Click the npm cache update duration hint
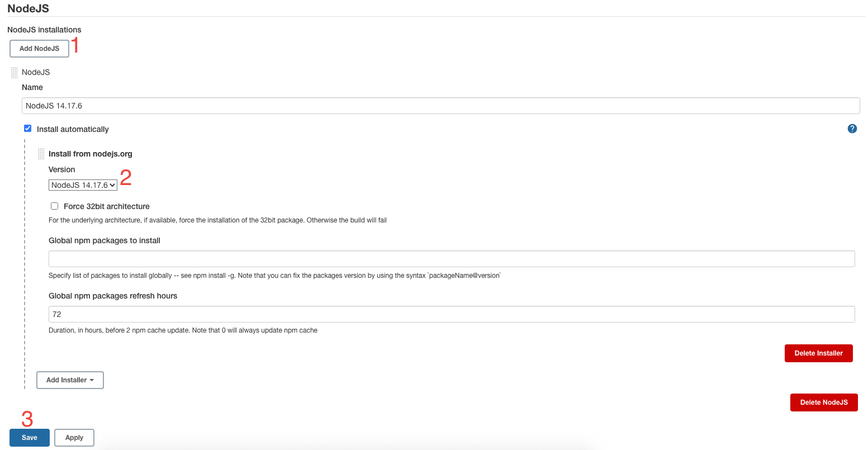The width and height of the screenshot is (868, 450). (x=183, y=330)
